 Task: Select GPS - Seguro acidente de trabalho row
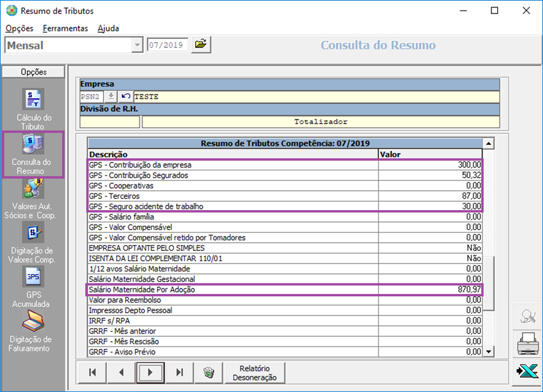pyautogui.click(x=285, y=206)
